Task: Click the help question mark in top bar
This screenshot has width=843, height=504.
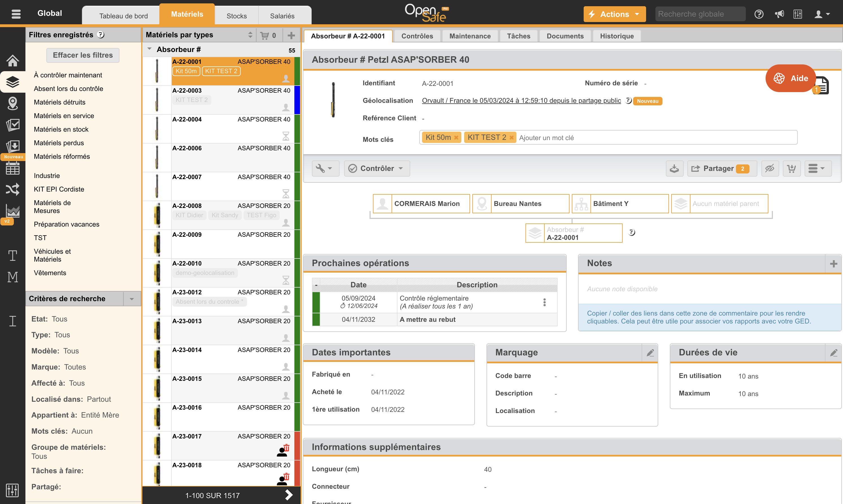Action: point(759,14)
